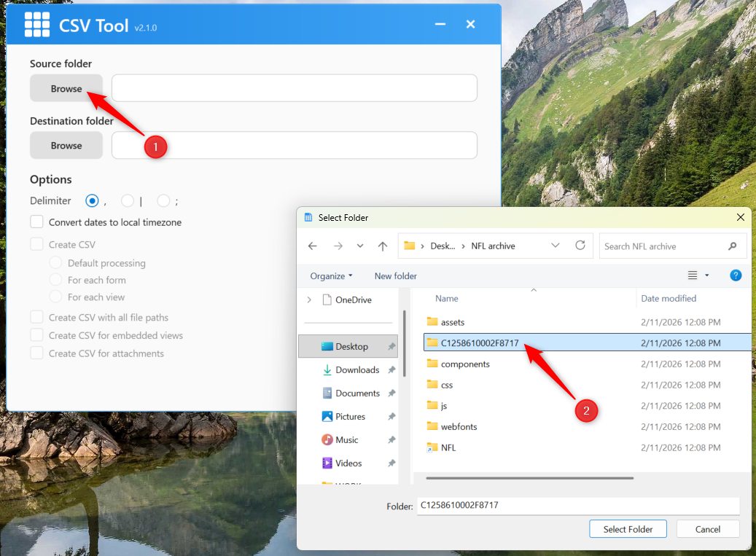Select the semicolon delimiter option
Viewport: 756px width, 556px height.
pyautogui.click(x=163, y=200)
